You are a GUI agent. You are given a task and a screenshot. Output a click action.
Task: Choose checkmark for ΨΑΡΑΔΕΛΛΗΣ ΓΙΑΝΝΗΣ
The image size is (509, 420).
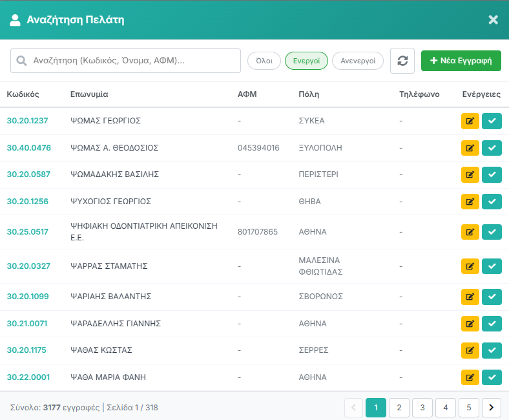[x=492, y=324]
